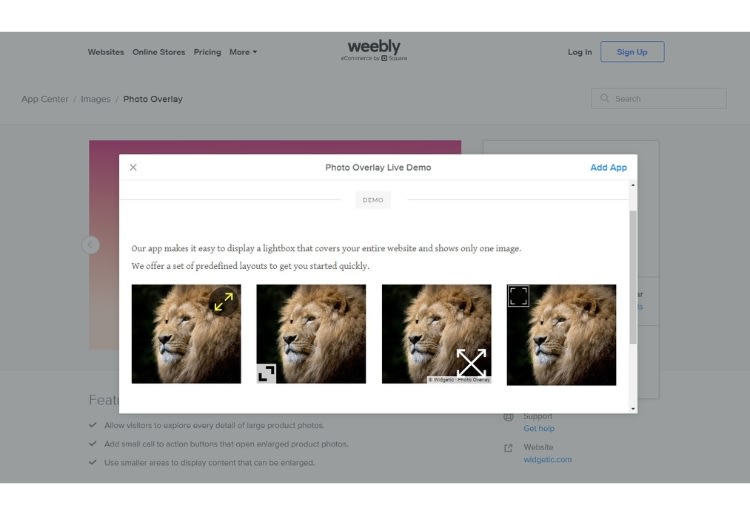Click the Search input field

click(659, 99)
